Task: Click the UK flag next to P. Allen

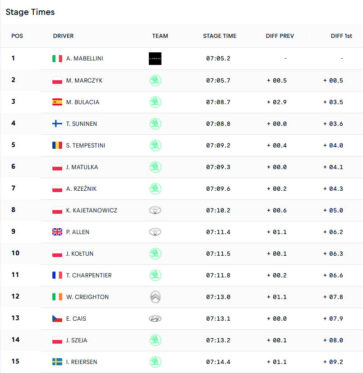Action: 57,232
